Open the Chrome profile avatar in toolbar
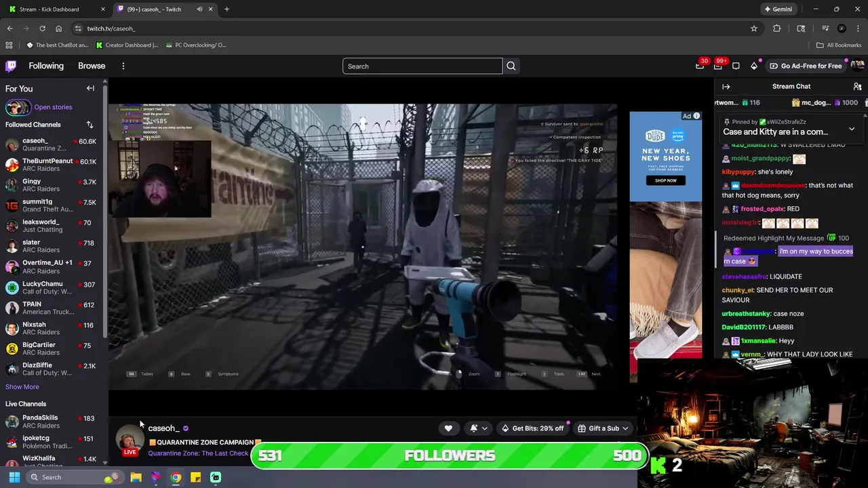The height and width of the screenshot is (488, 868). (x=842, y=28)
